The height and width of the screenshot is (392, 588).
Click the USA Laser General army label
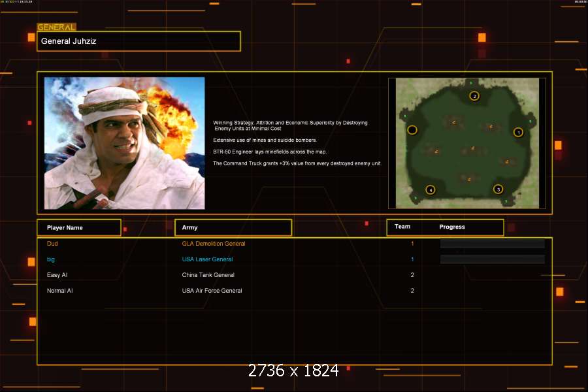click(x=207, y=259)
